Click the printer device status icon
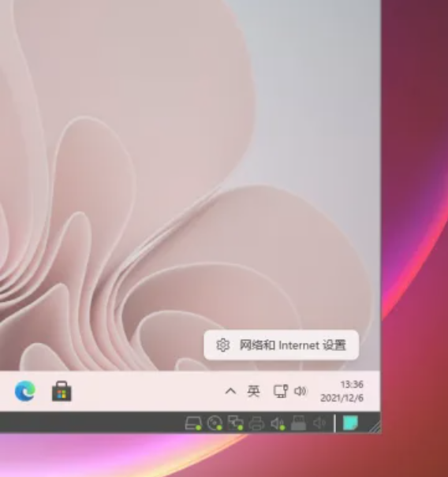Viewport: 448px width, 477px height. point(256,423)
